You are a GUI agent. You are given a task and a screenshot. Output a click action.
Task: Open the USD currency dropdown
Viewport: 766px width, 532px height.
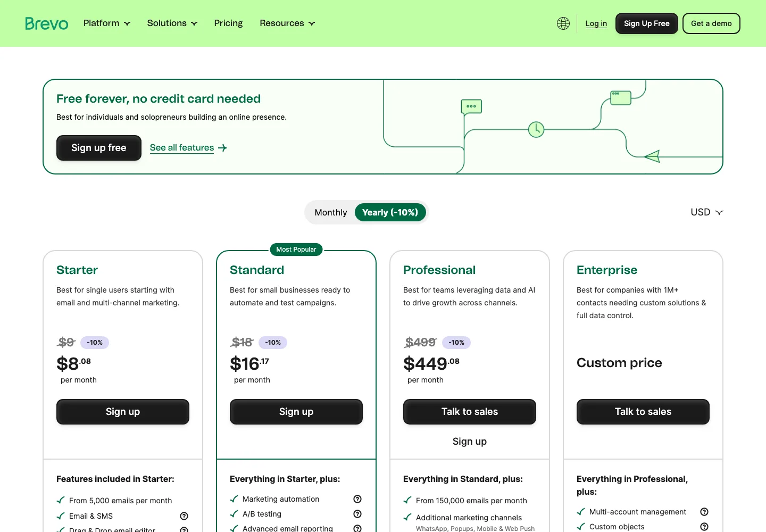coord(707,212)
